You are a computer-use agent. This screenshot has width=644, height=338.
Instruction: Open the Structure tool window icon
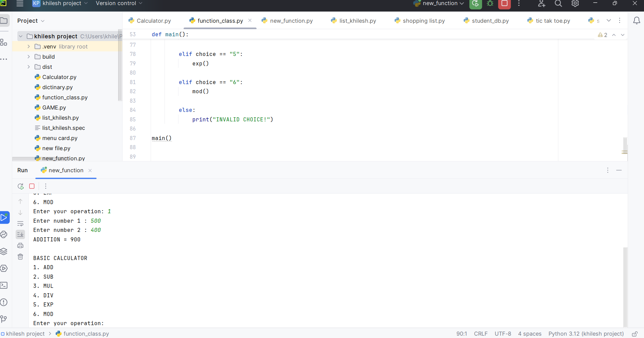pos(4,42)
